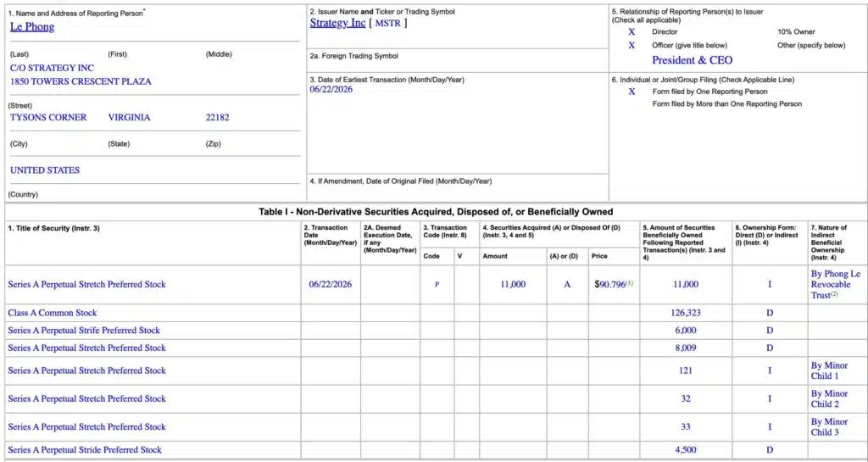This screenshot has width=868, height=462.
Task: Click the MSTR ticker symbol
Action: click(x=388, y=23)
